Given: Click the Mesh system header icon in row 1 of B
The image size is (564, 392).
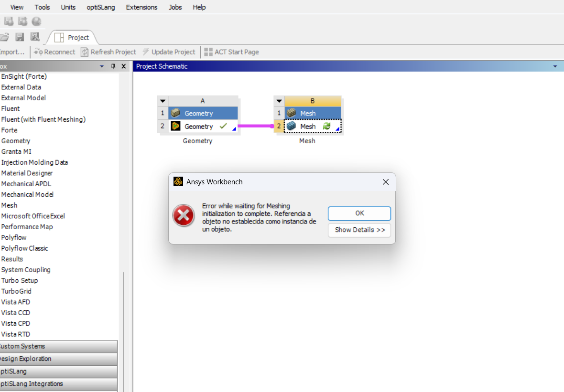Looking at the screenshot, I should point(292,113).
